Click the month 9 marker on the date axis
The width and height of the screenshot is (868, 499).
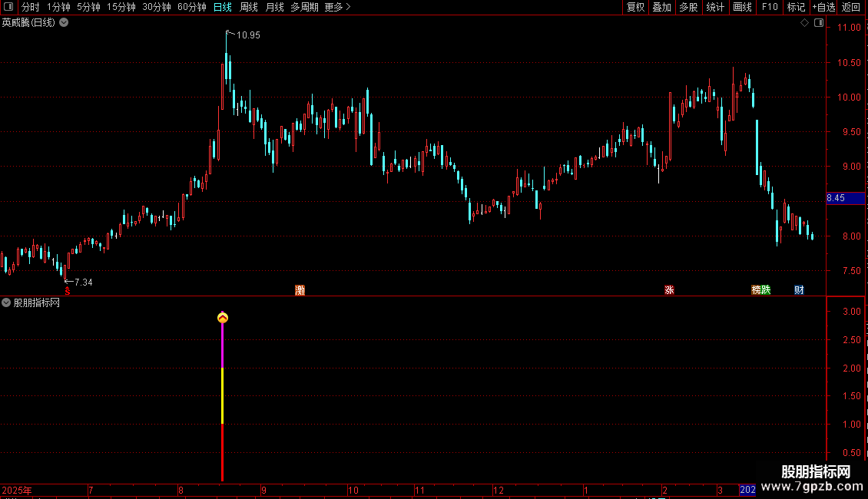263,490
